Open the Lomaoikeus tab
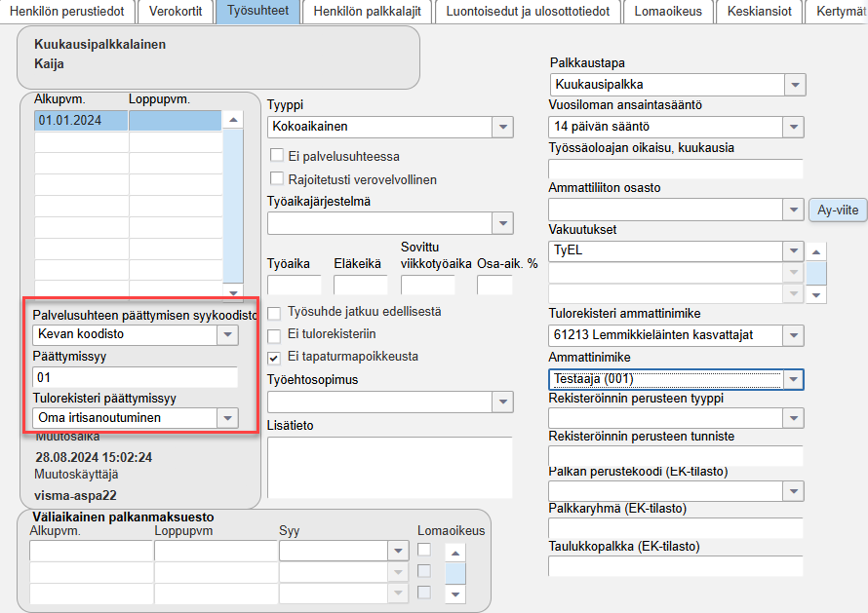Image resolution: width=868 pixels, height=613 pixels. point(668,11)
